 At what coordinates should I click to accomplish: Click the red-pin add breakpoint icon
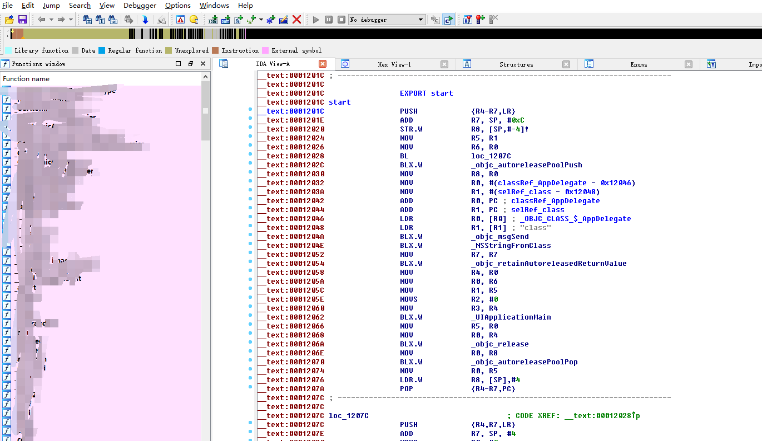pos(480,19)
